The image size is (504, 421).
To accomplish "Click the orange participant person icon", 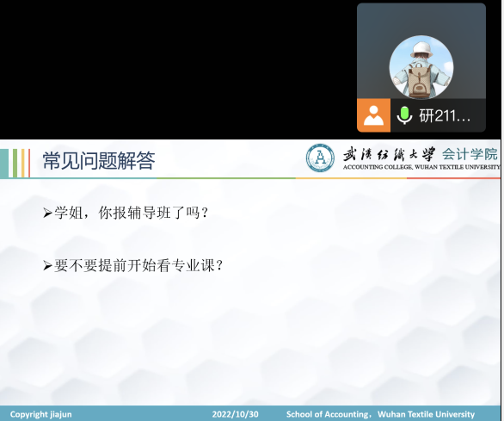I will [373, 115].
